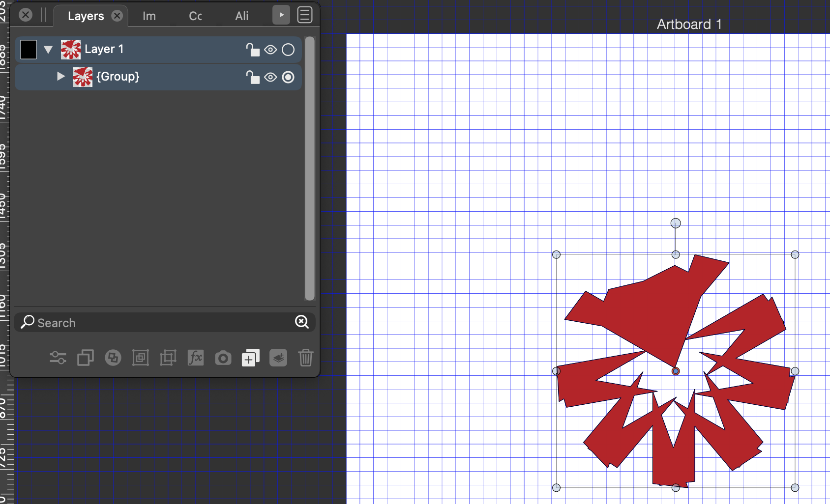
Task: Open the fx effects icon
Action: click(x=195, y=358)
